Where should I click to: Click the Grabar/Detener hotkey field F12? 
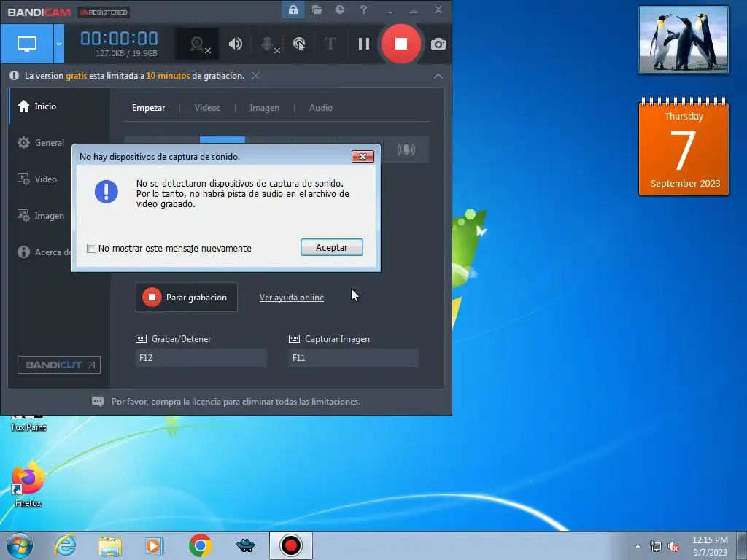[201, 357]
